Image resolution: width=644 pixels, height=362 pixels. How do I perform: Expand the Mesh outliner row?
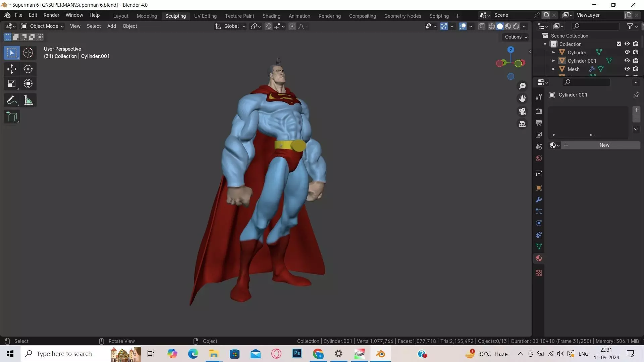553,69
